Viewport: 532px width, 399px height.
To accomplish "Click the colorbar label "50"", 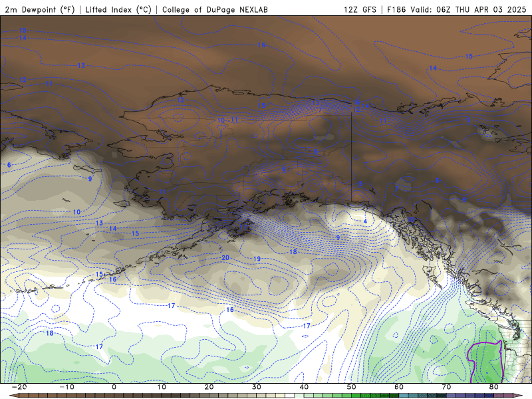I will coord(352,387).
